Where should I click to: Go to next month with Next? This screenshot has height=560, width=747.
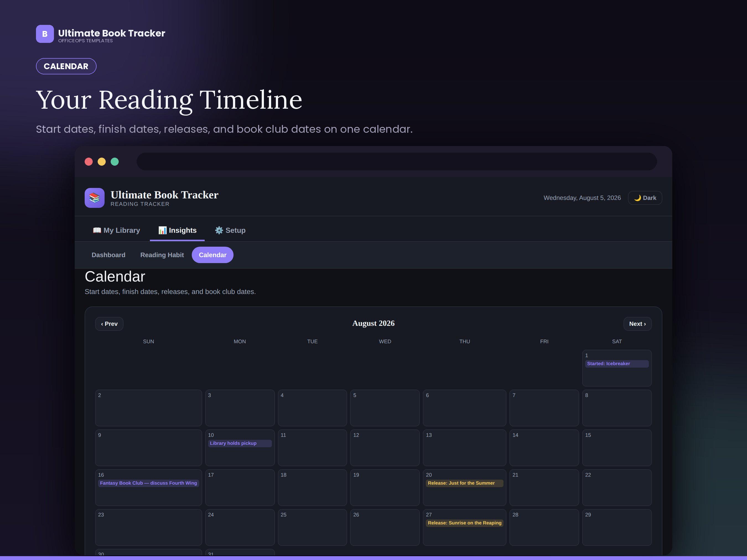pos(638,324)
